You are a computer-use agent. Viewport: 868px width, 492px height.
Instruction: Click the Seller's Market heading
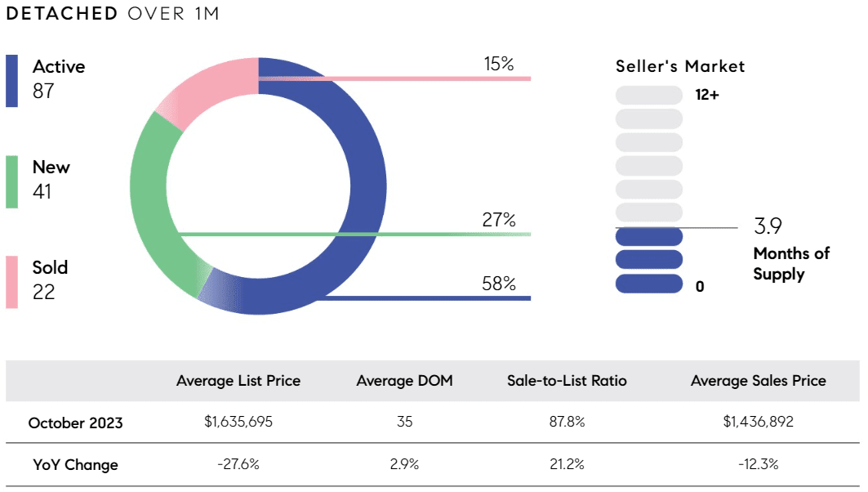pos(680,66)
